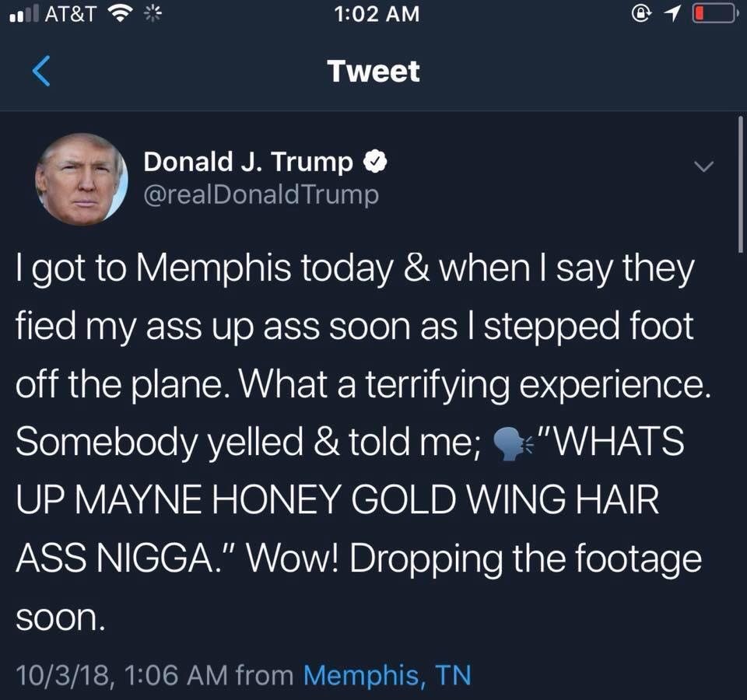The width and height of the screenshot is (747, 700).
Task: Tap the location services arrow icon
Action: (x=671, y=14)
